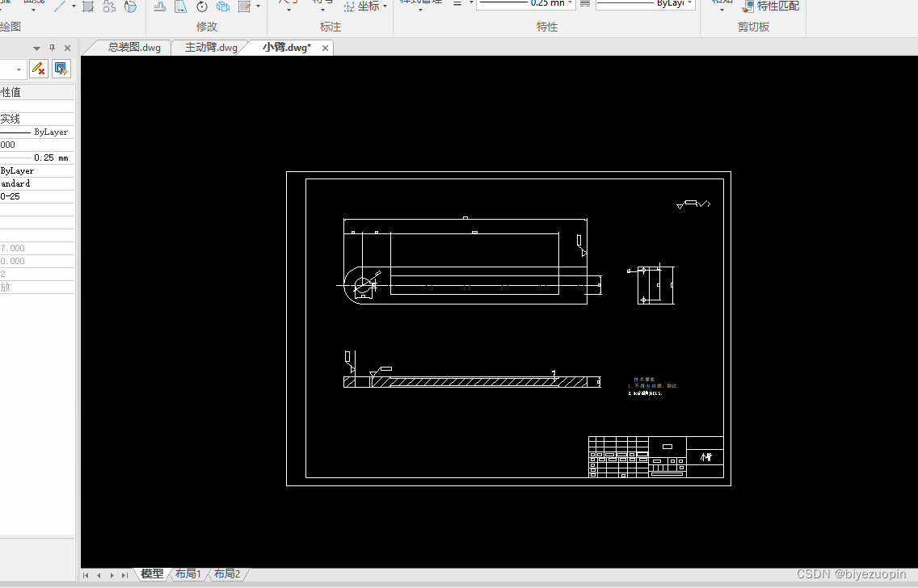This screenshot has width=918, height=588.
Task: Click the linetype list icon beside lineweight
Action: tap(585, 3)
